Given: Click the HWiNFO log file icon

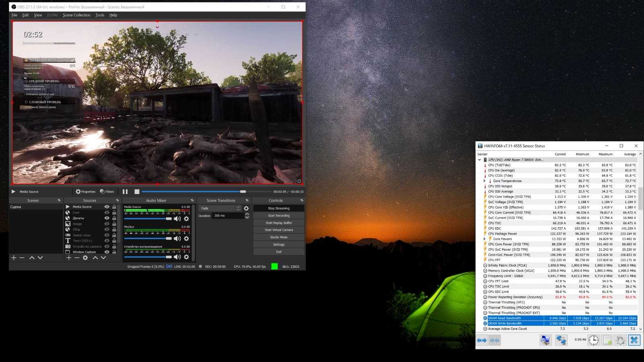Looking at the screenshot, I should 607,340.
